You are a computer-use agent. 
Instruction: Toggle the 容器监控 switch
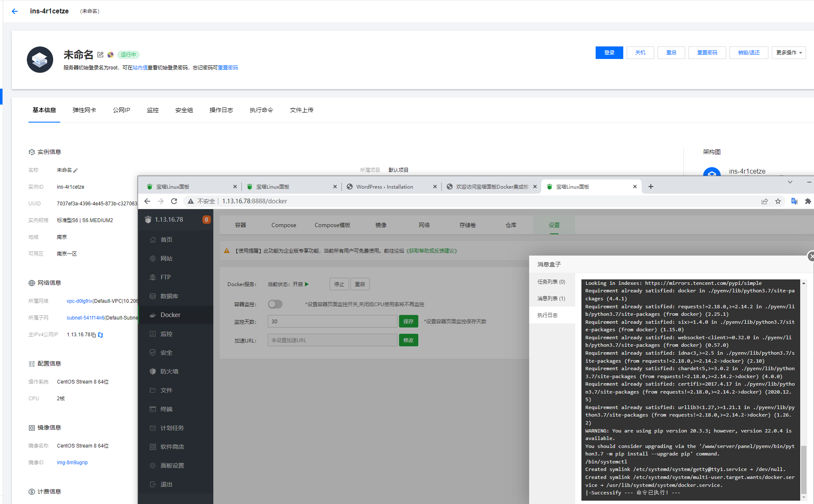(x=275, y=304)
